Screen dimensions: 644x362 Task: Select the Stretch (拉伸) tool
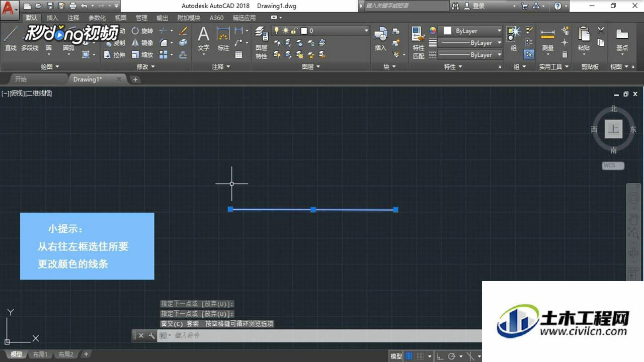[x=114, y=55]
